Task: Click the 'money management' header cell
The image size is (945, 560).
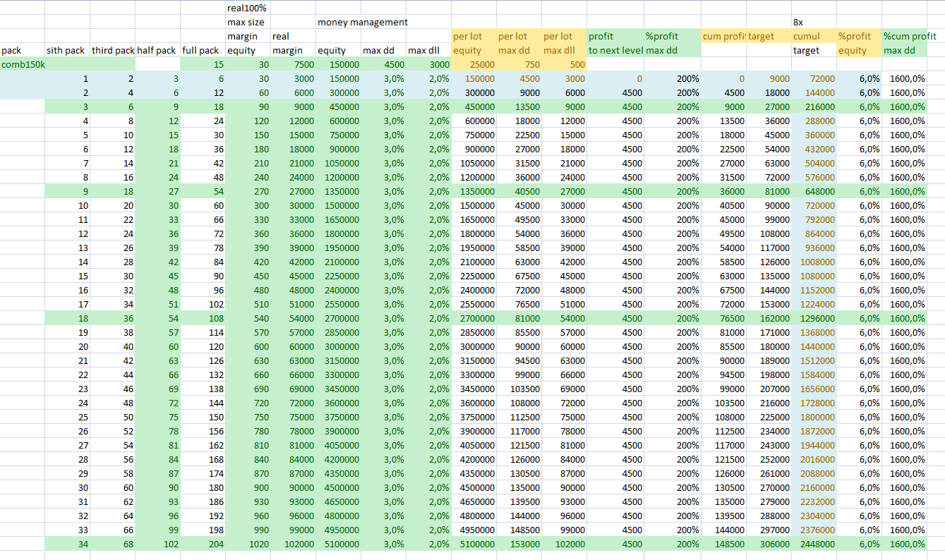Action: tap(363, 22)
